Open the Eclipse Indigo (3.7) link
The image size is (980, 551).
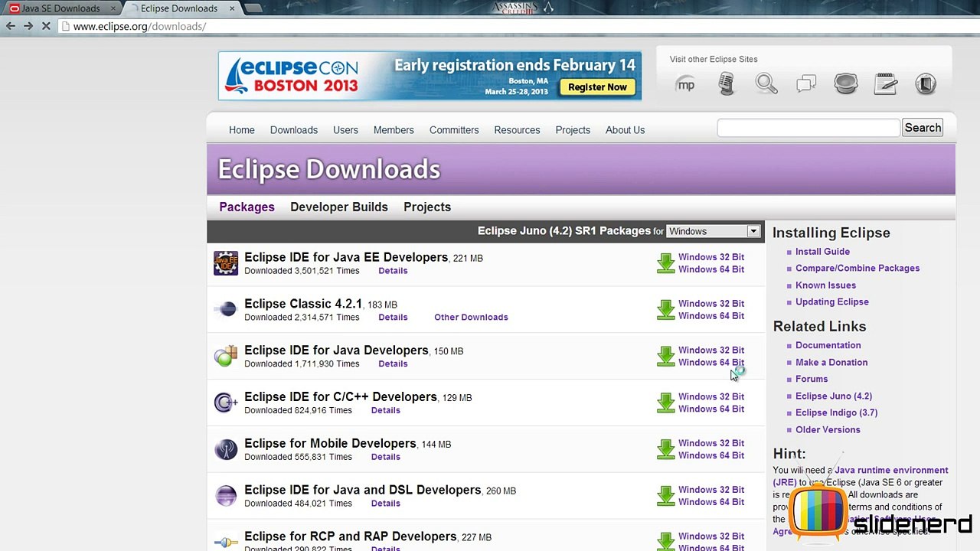pos(836,413)
